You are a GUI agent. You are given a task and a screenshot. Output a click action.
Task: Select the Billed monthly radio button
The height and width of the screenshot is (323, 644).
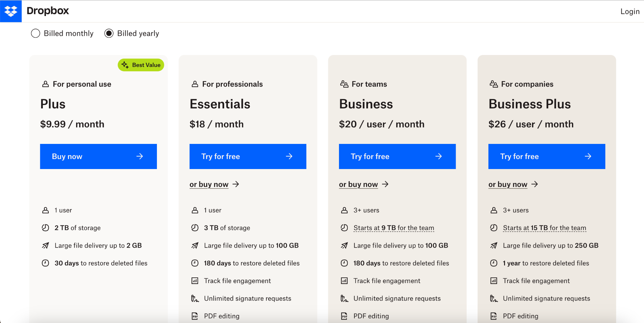pyautogui.click(x=36, y=33)
